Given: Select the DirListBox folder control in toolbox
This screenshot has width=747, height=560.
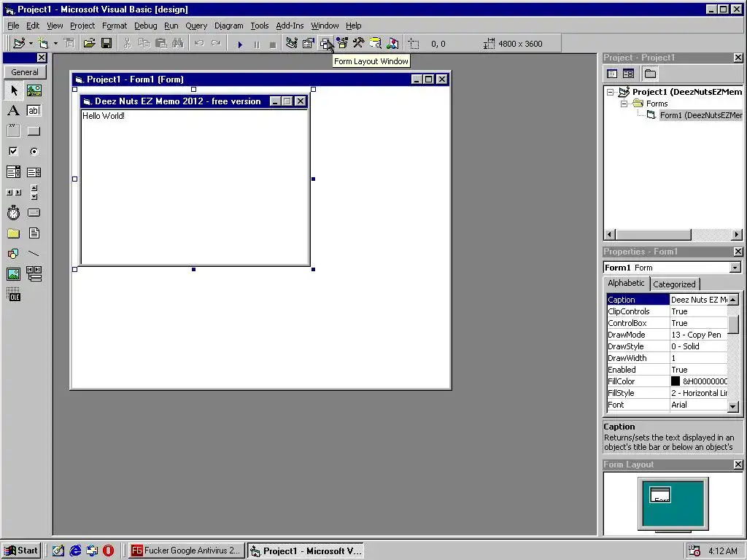Looking at the screenshot, I should pyautogui.click(x=13, y=233).
